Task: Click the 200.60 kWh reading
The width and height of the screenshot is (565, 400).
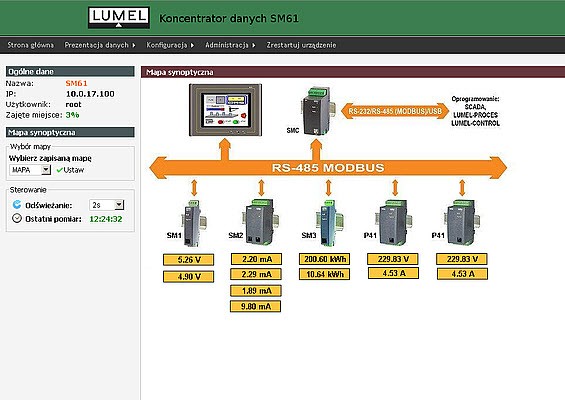Action: pos(324,259)
